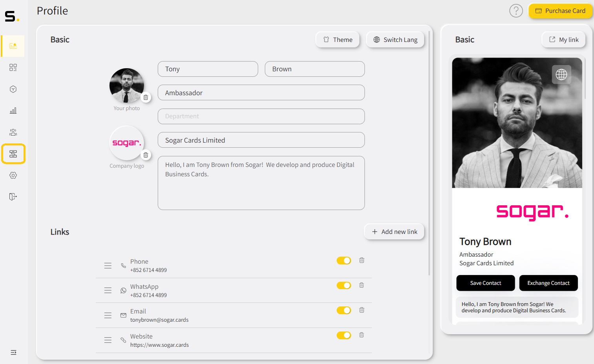Open the Profile card icon in sidebar

[x=13, y=46]
